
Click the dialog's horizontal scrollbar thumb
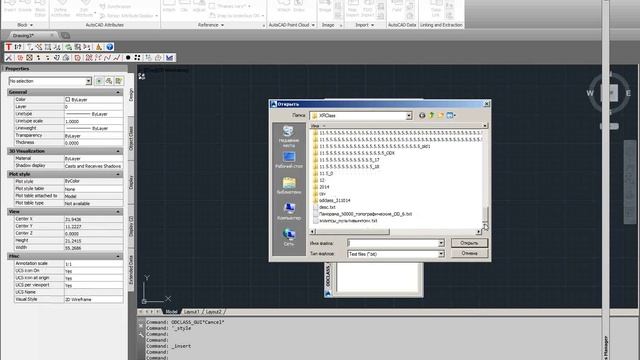click(x=353, y=232)
